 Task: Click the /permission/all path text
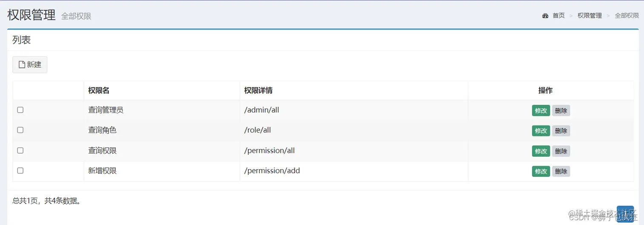coord(270,150)
